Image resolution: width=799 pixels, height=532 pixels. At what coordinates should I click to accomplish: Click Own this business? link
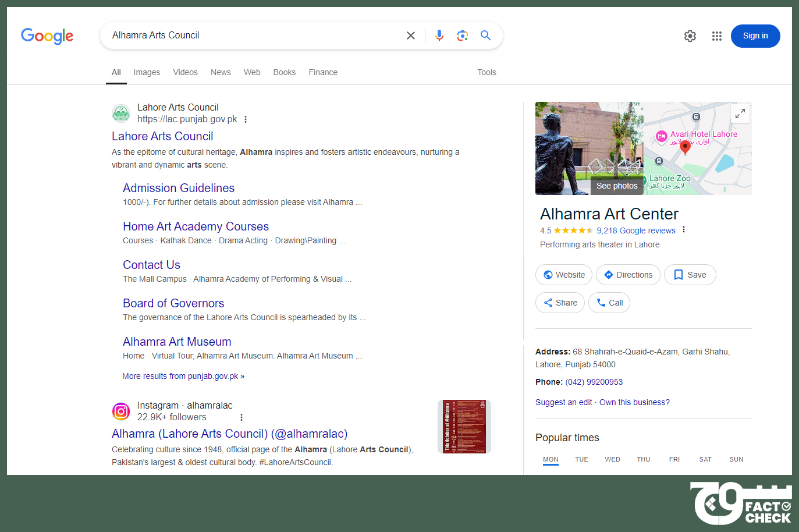(634, 402)
